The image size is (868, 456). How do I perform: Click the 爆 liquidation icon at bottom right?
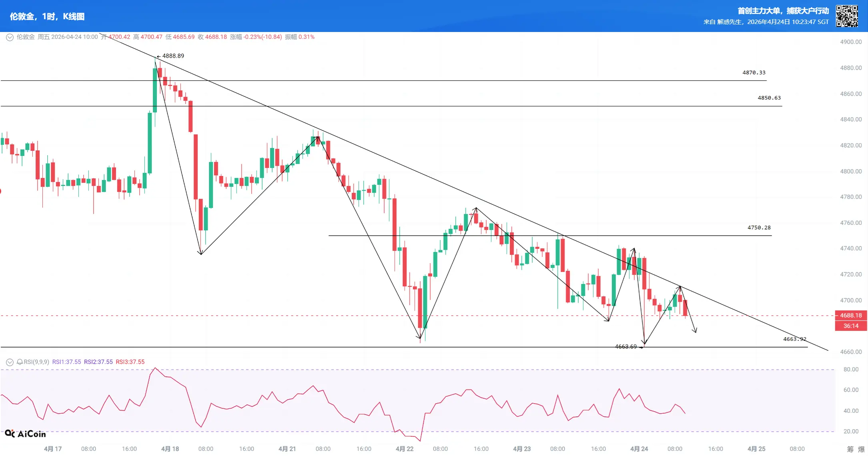tap(861, 449)
